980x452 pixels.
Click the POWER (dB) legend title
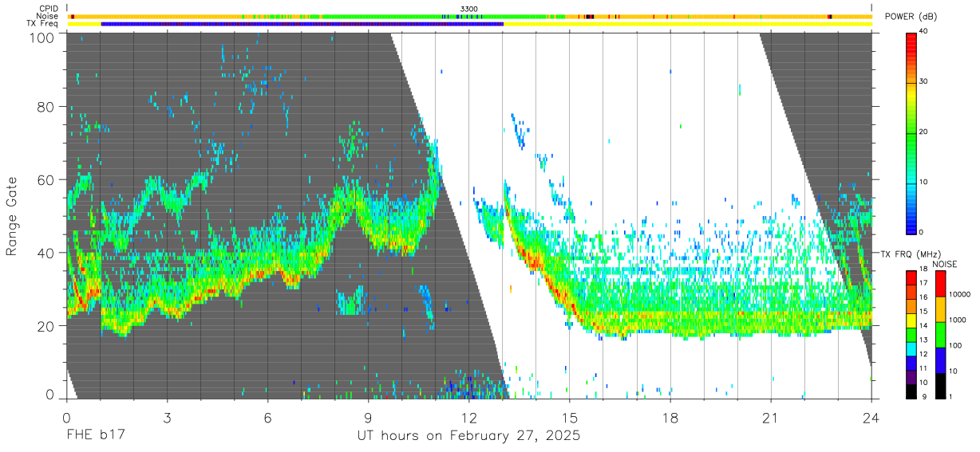(x=911, y=17)
